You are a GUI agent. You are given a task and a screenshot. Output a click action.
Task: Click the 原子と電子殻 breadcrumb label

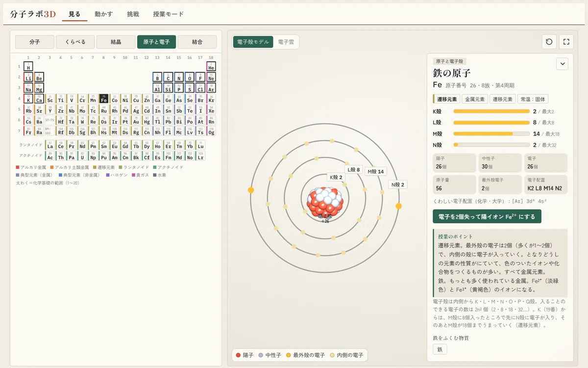(449, 61)
